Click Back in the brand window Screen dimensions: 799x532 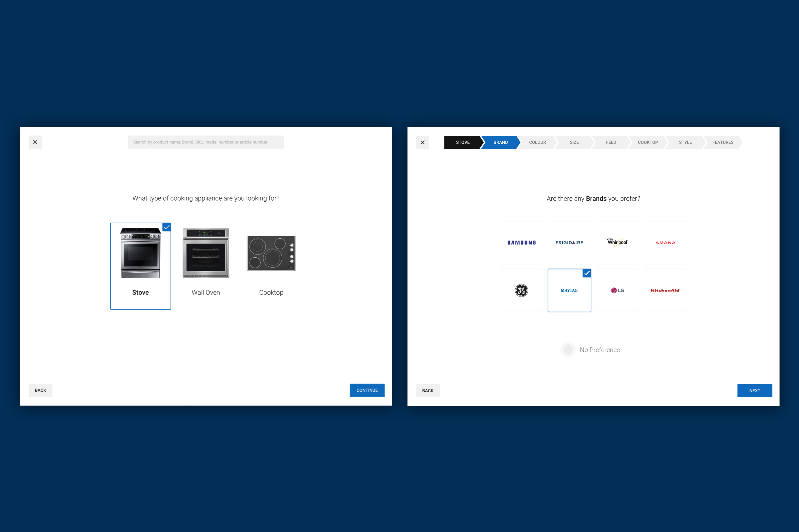(428, 391)
